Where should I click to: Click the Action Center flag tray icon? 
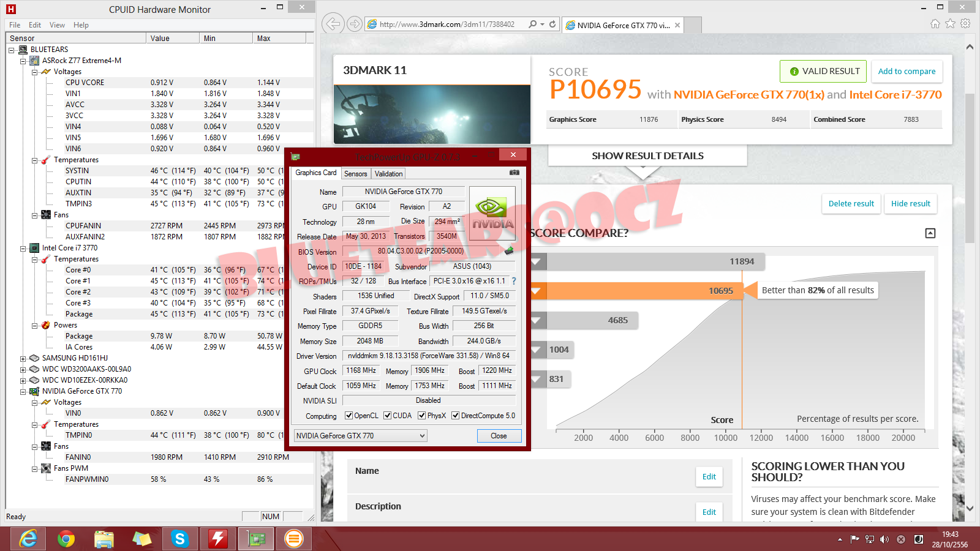854,539
